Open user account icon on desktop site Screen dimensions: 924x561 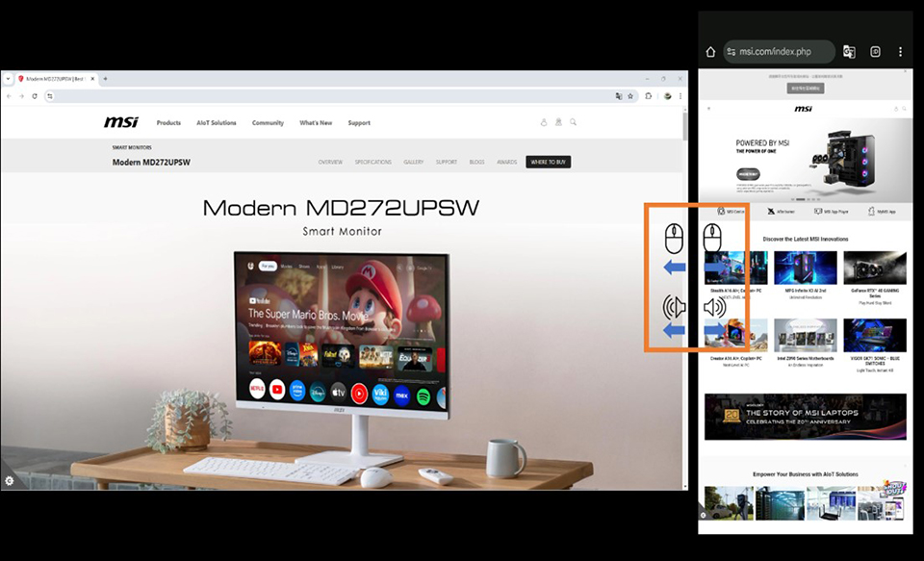[544, 122]
